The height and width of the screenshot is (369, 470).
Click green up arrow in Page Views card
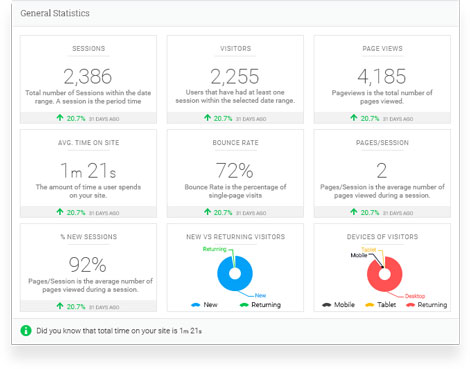click(354, 118)
